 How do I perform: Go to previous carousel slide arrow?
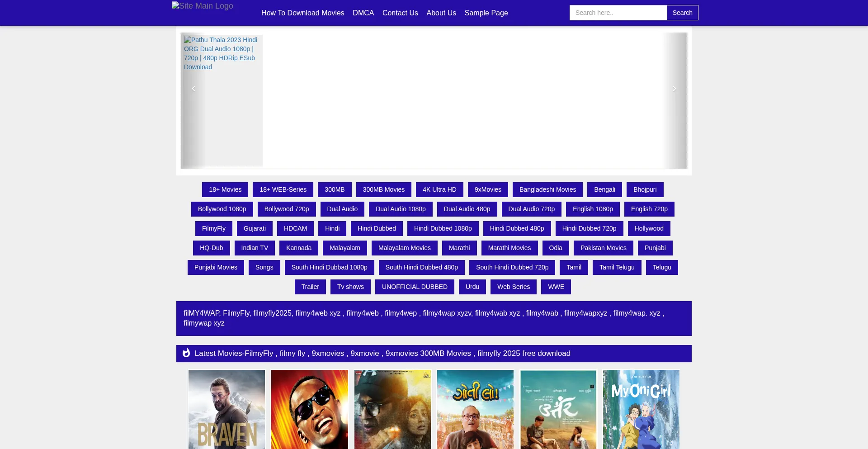coord(193,89)
